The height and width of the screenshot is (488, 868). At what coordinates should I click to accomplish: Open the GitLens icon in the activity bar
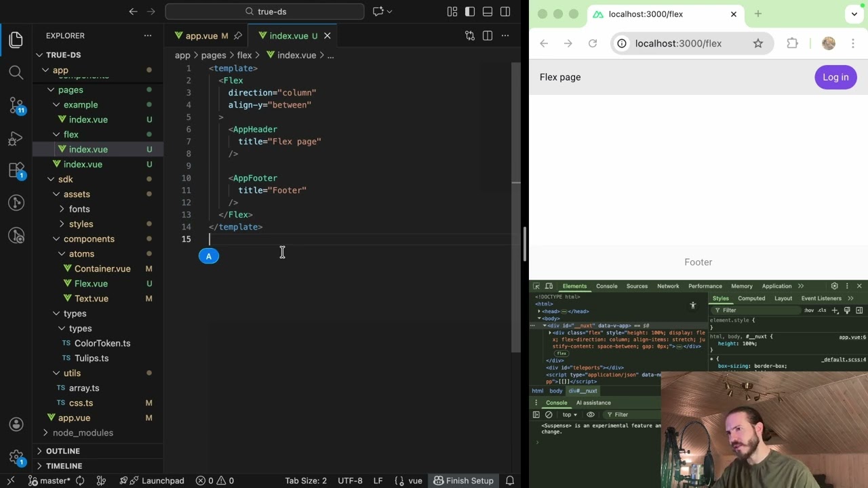(x=16, y=203)
